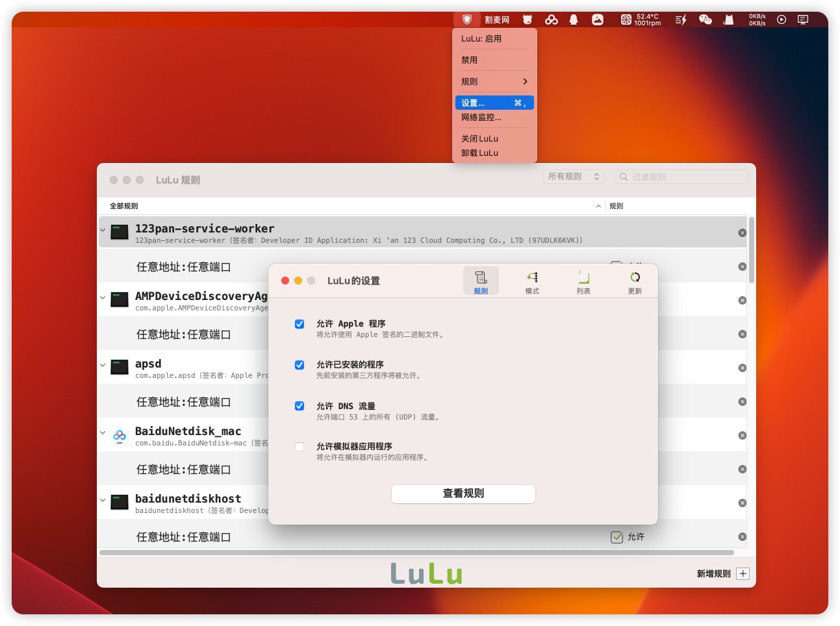The image size is (840, 626).
Task: Click the 查看规则 button
Action: coord(463,494)
